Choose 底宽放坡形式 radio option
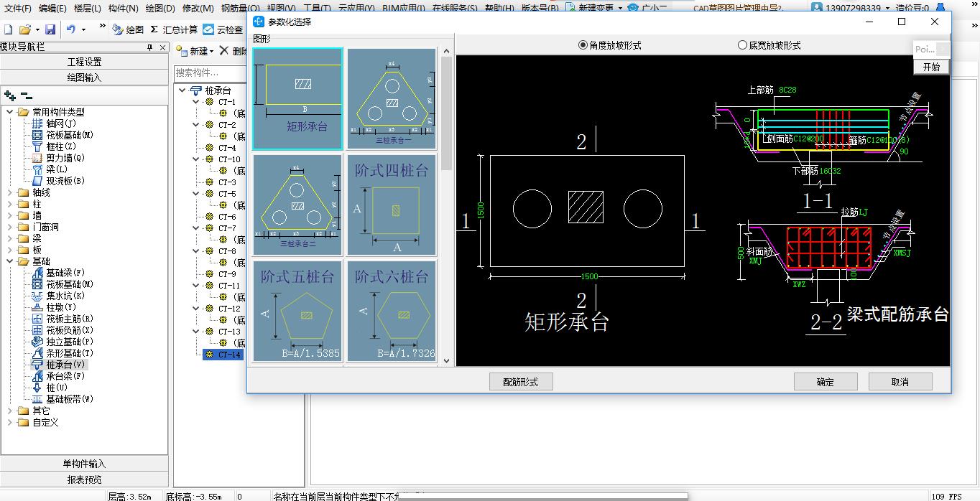This screenshot has width=980, height=501. pyautogui.click(x=769, y=45)
